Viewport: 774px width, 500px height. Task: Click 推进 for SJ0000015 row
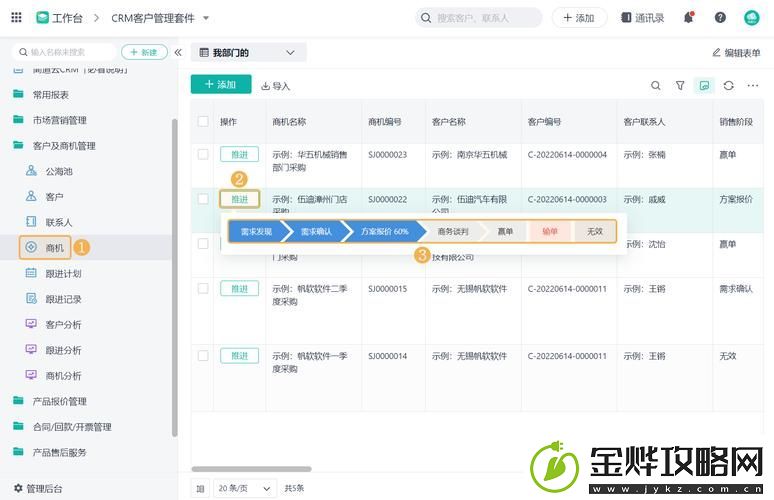tap(239, 288)
